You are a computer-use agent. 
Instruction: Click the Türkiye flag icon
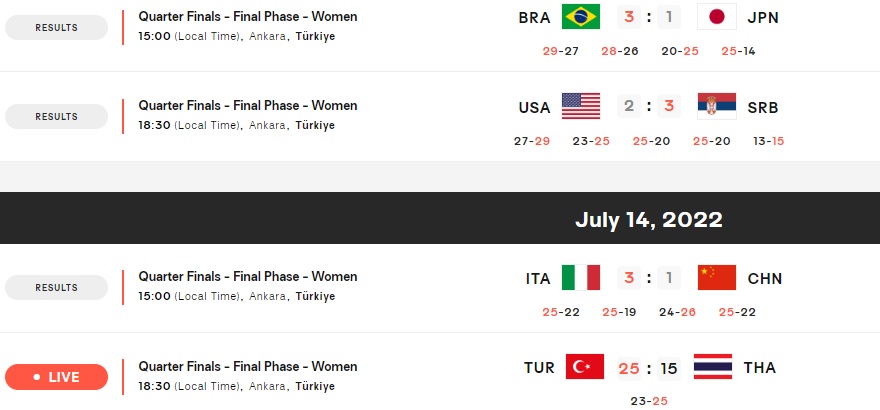pyautogui.click(x=585, y=367)
